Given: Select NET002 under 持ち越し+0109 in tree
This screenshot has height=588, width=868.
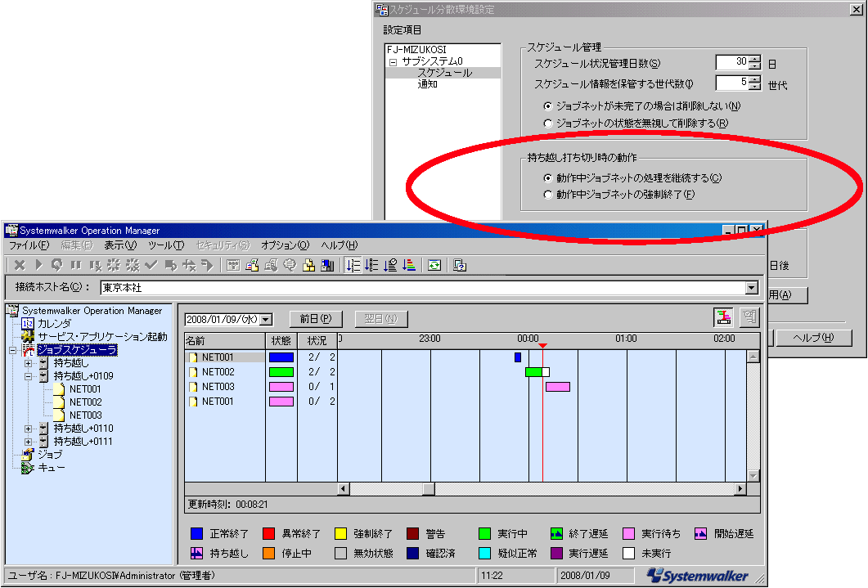Looking at the screenshot, I should pos(85,402).
